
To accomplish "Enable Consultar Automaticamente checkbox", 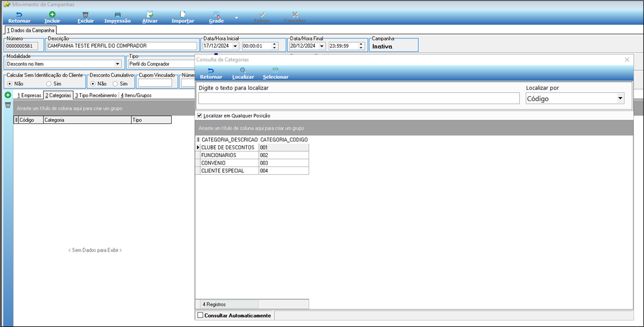I will 200,316.
